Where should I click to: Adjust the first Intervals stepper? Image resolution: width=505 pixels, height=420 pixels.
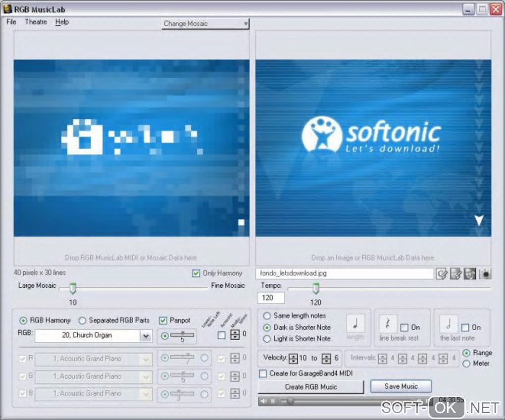(382, 358)
